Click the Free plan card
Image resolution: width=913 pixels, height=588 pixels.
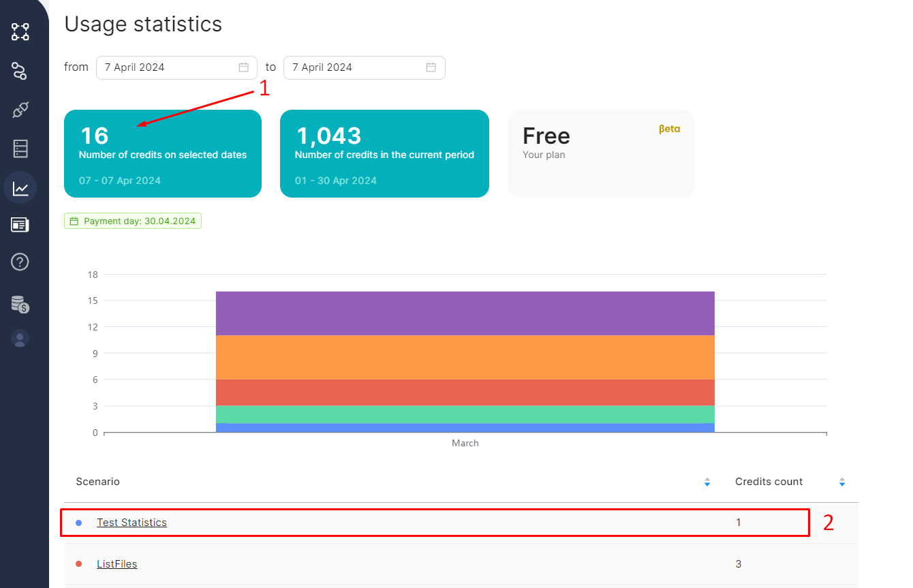click(600, 153)
